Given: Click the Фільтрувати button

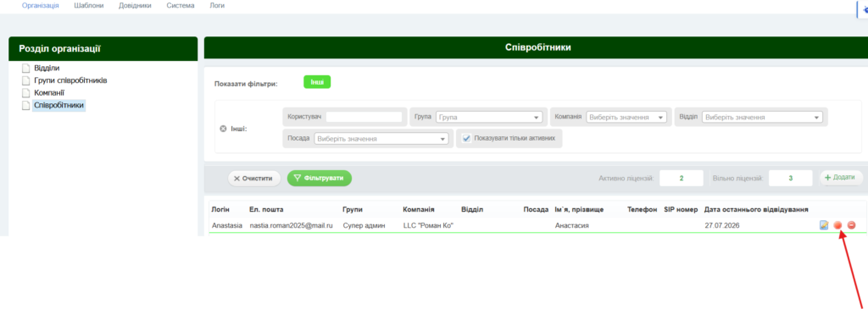Looking at the screenshot, I should coord(320,179).
